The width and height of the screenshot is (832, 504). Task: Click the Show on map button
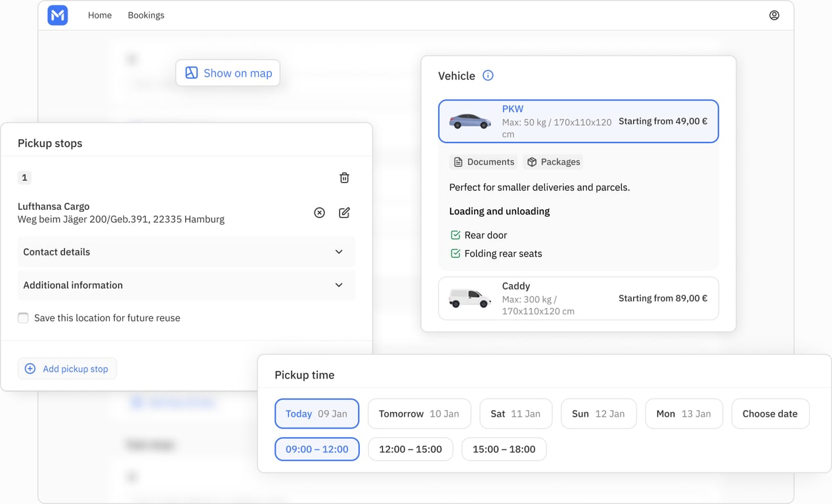click(228, 73)
